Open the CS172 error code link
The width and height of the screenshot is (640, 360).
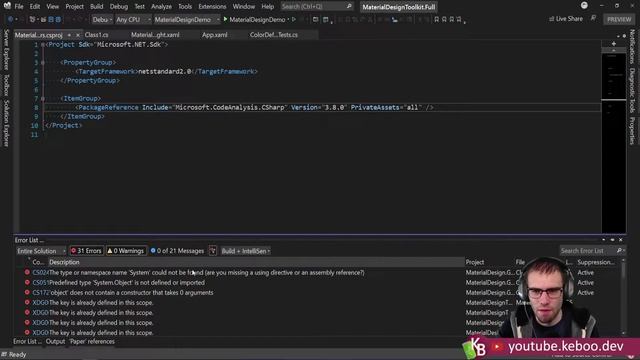[x=40, y=292]
